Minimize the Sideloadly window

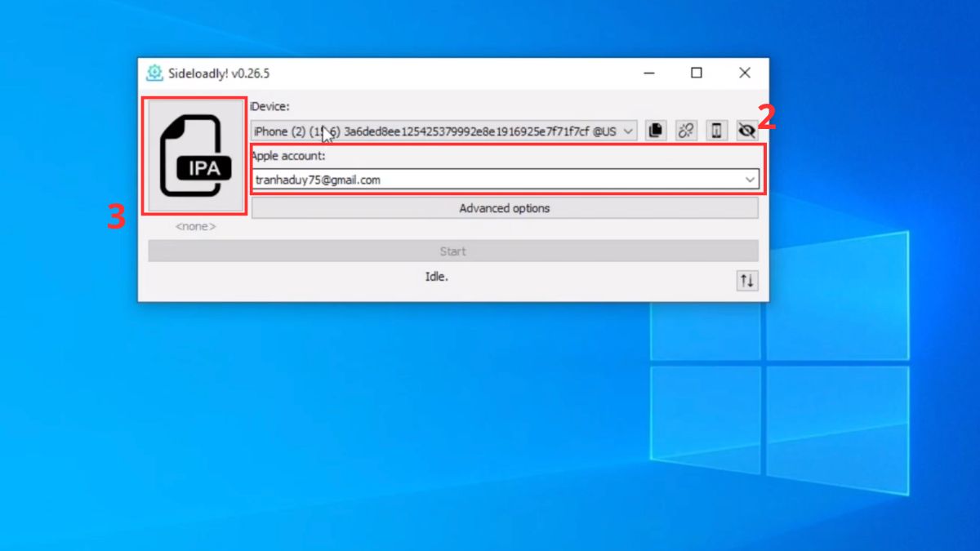tap(648, 73)
